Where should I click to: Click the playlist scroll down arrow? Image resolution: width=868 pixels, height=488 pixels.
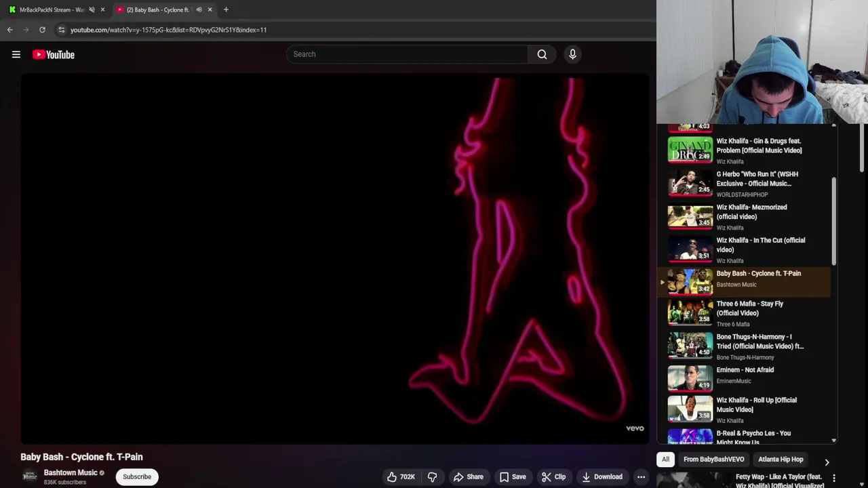pyautogui.click(x=834, y=441)
